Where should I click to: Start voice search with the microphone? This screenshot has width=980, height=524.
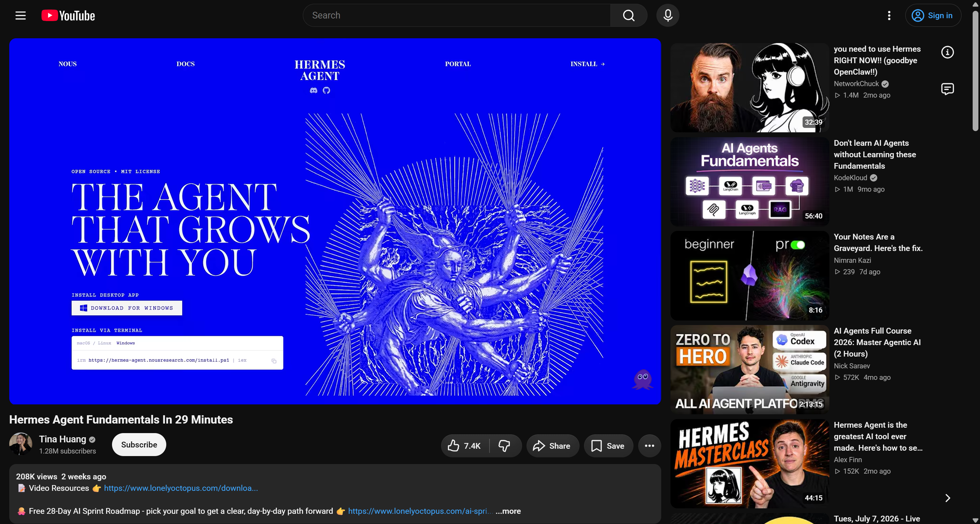pyautogui.click(x=668, y=16)
